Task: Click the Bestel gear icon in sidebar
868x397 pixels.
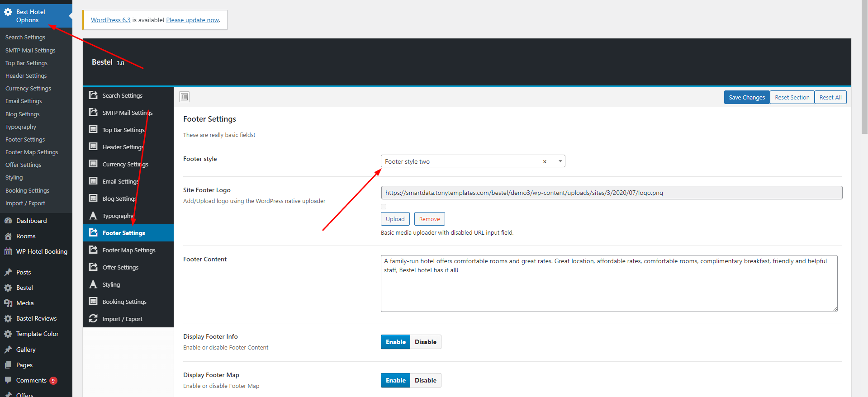Action: 8,288
